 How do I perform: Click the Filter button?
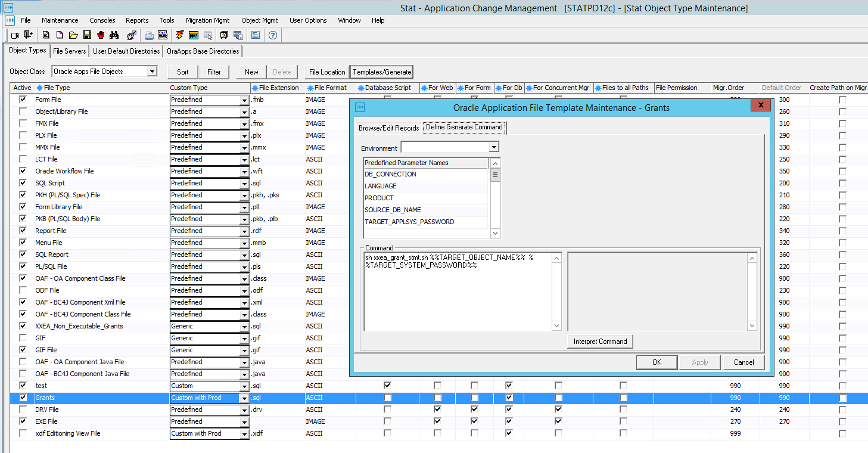click(x=214, y=72)
